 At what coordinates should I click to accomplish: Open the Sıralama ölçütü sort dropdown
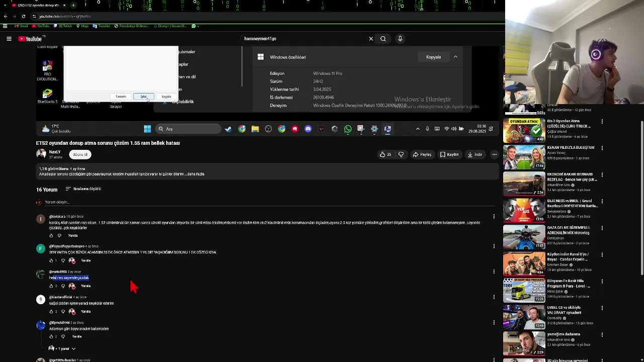[84, 189]
